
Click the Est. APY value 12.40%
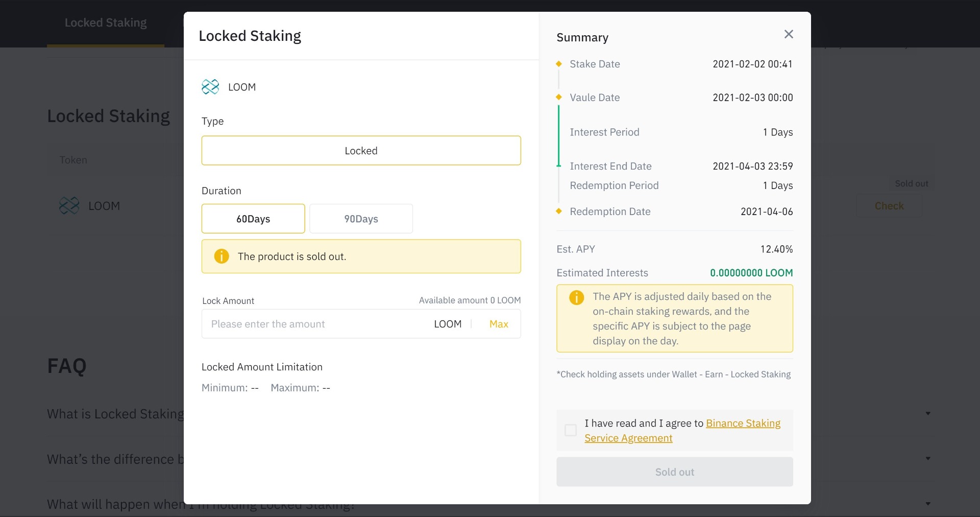point(776,249)
